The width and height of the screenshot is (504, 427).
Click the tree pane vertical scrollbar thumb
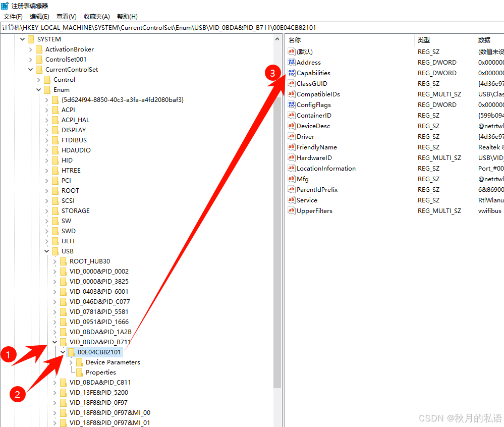coord(277,242)
